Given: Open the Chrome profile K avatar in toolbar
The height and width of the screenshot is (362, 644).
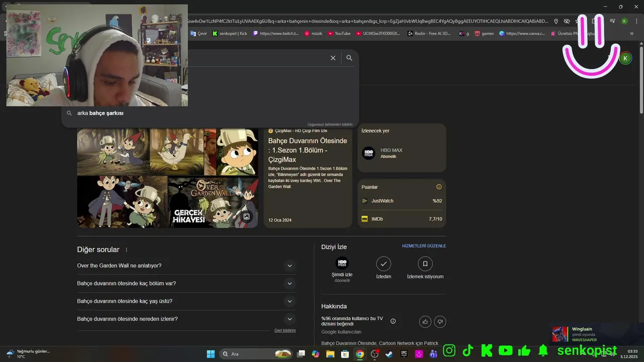Looking at the screenshot, I should (x=624, y=21).
